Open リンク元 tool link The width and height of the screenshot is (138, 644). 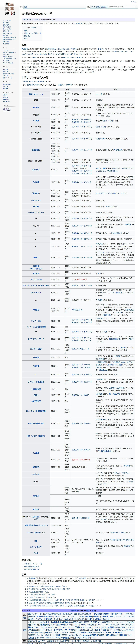coord(5,50)
